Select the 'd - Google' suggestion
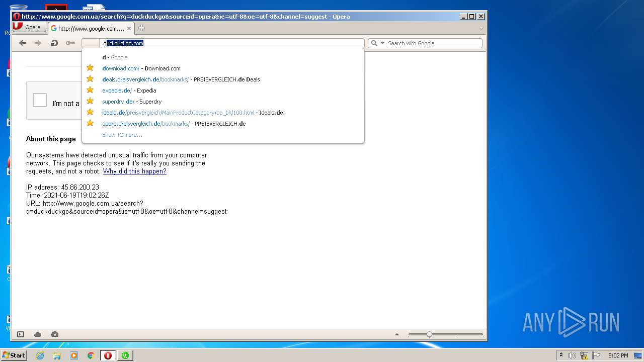The width and height of the screenshot is (644, 362). [x=223, y=57]
